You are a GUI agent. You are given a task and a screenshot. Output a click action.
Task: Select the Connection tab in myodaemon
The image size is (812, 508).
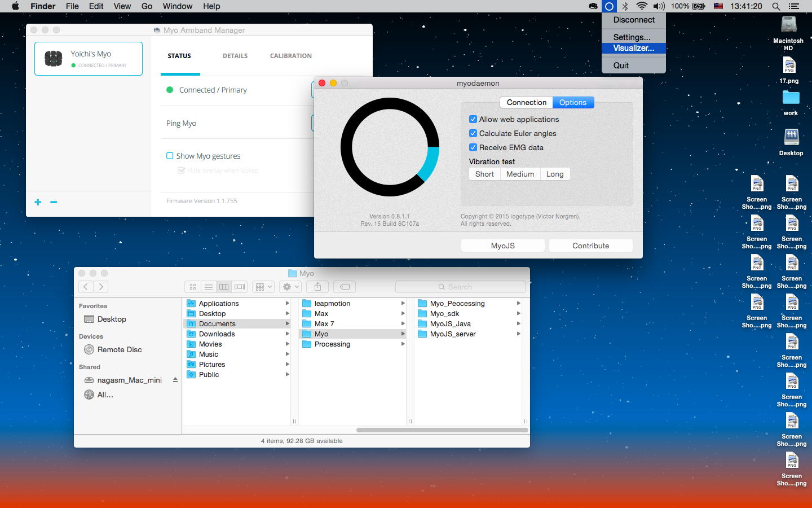coord(527,102)
